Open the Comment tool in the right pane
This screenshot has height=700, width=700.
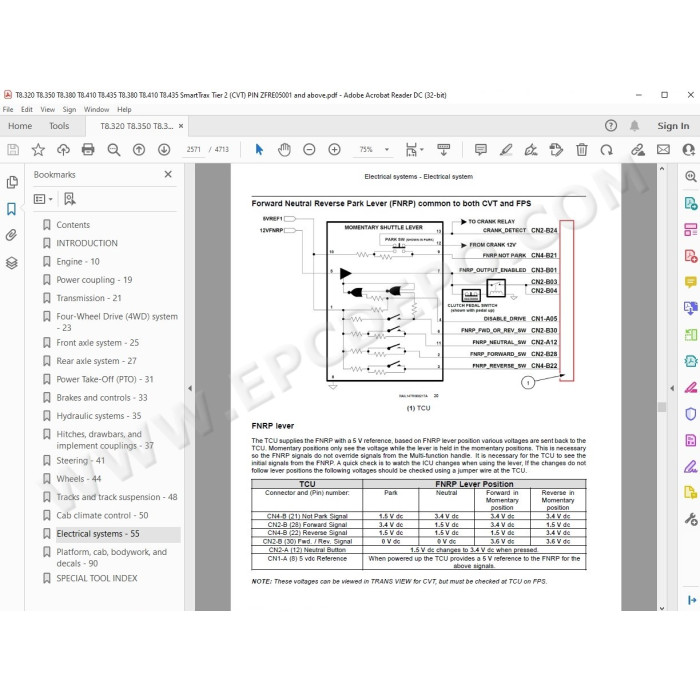pyautogui.click(x=691, y=282)
